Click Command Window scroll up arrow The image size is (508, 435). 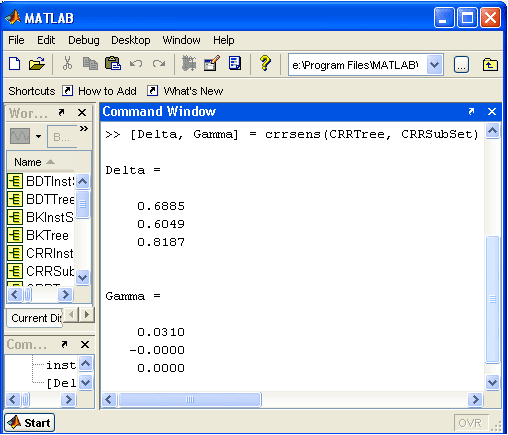pyautogui.click(x=492, y=131)
